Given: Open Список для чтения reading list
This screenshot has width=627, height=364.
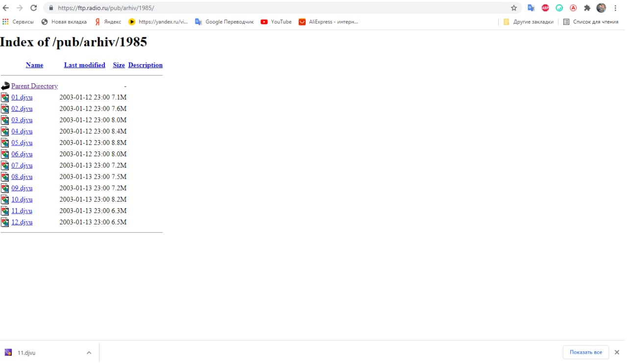Looking at the screenshot, I should tap(591, 22).
